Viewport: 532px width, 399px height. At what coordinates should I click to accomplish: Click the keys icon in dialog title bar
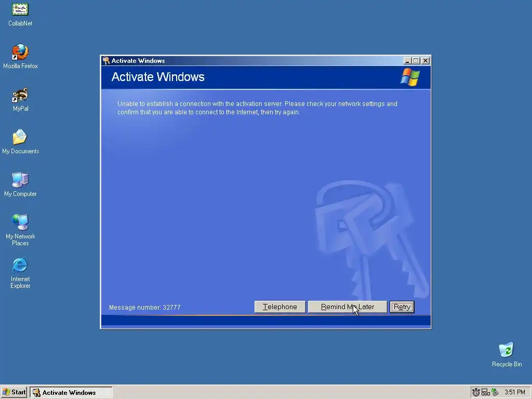106,61
